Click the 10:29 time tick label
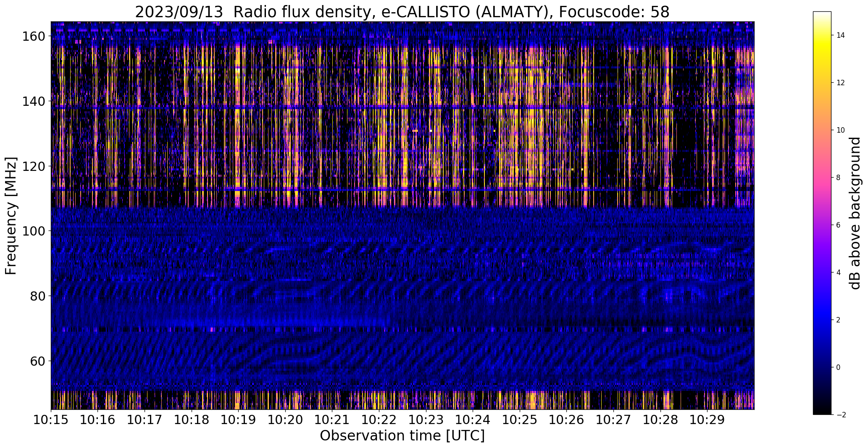Screen dimensions: 868x448 pyautogui.click(x=707, y=420)
